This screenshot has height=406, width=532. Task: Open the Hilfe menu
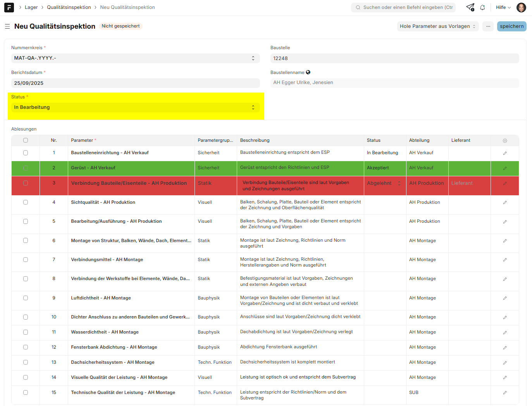503,7
